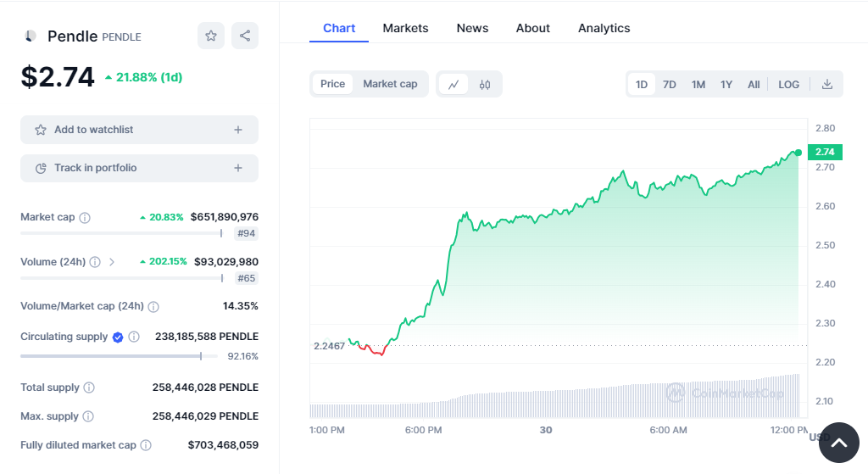Viewport: 868px width, 474px height.
Task: Click the 20.83% market cap change
Action: pyautogui.click(x=162, y=217)
